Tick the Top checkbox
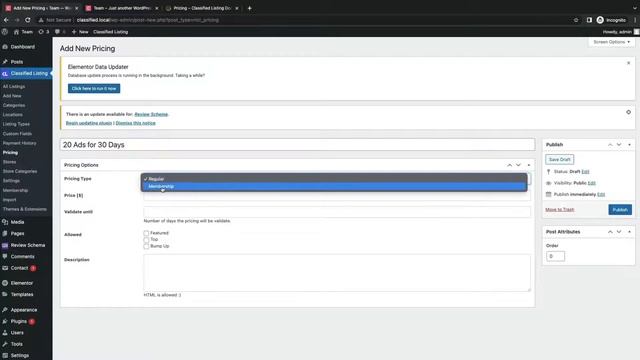Image resolution: width=640 pixels, height=360 pixels. (x=146, y=240)
